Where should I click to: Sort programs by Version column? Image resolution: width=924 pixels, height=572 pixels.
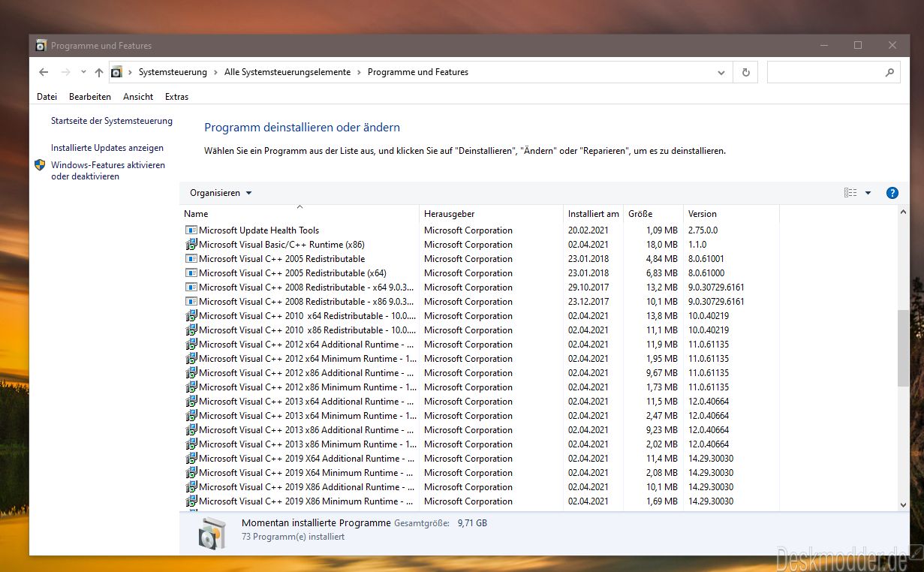[x=731, y=214]
